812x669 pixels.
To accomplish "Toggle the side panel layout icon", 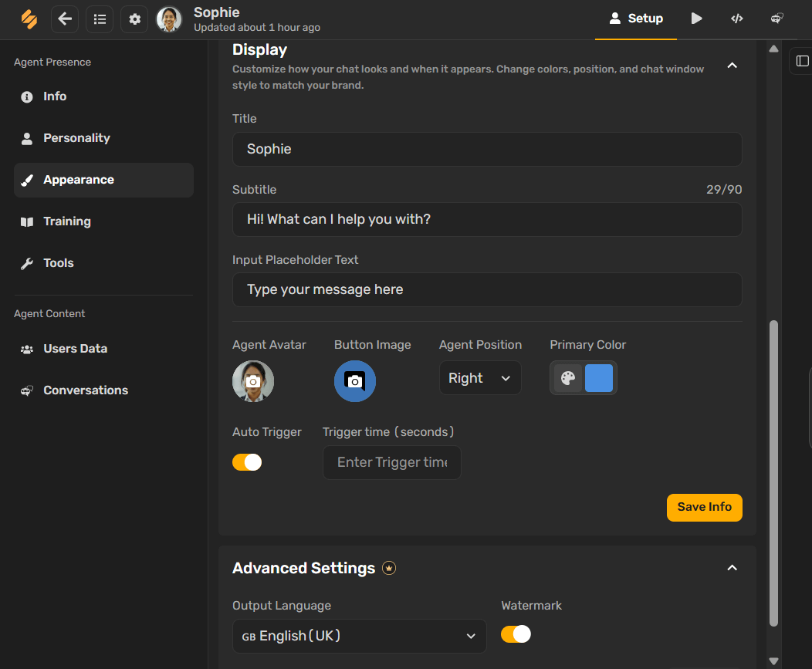I will tap(802, 61).
